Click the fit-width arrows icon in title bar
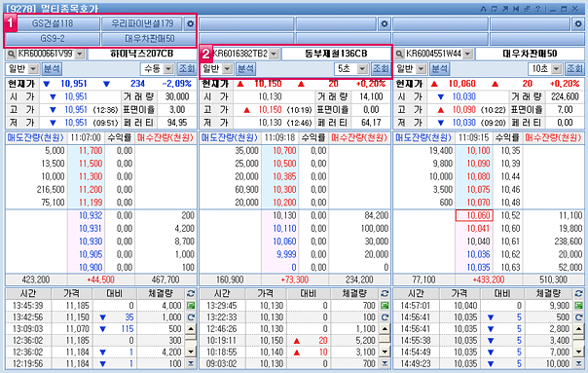 [516, 9]
